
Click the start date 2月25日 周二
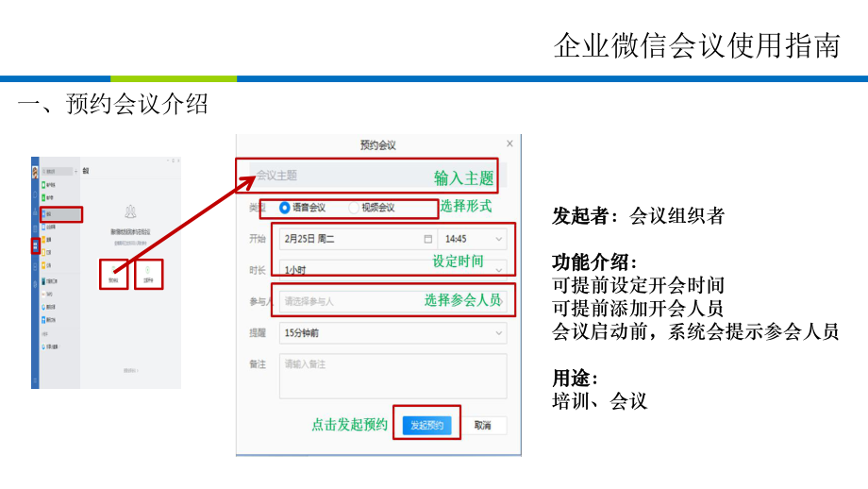[x=309, y=239]
